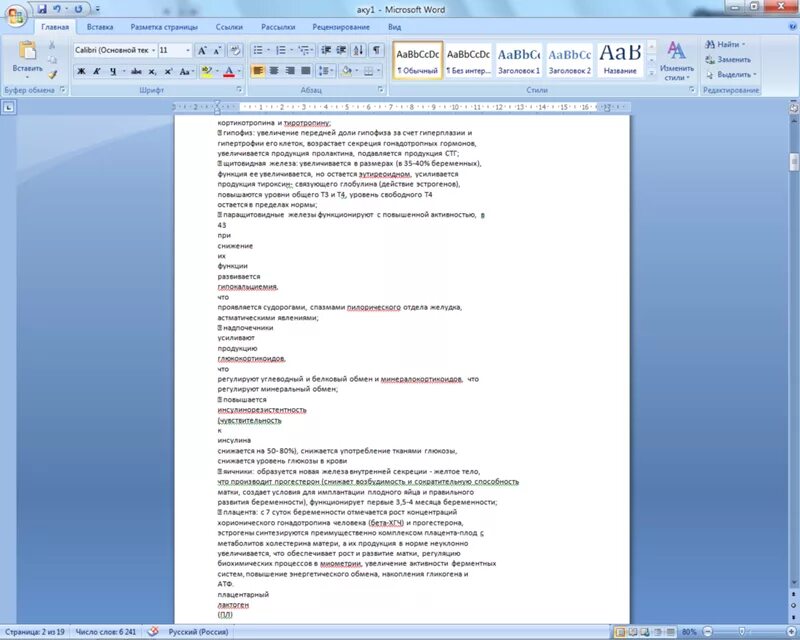Undo last action in quick access toolbar

coord(57,9)
